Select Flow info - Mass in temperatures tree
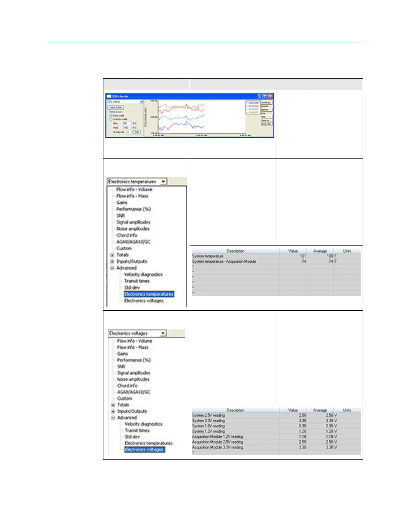The height and width of the screenshot is (532, 411). pyautogui.click(x=132, y=196)
